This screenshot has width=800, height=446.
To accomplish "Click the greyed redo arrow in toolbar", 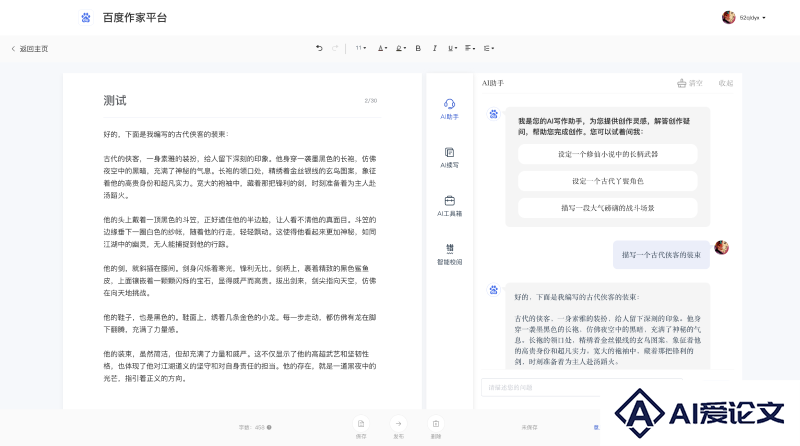I will pyautogui.click(x=335, y=48).
